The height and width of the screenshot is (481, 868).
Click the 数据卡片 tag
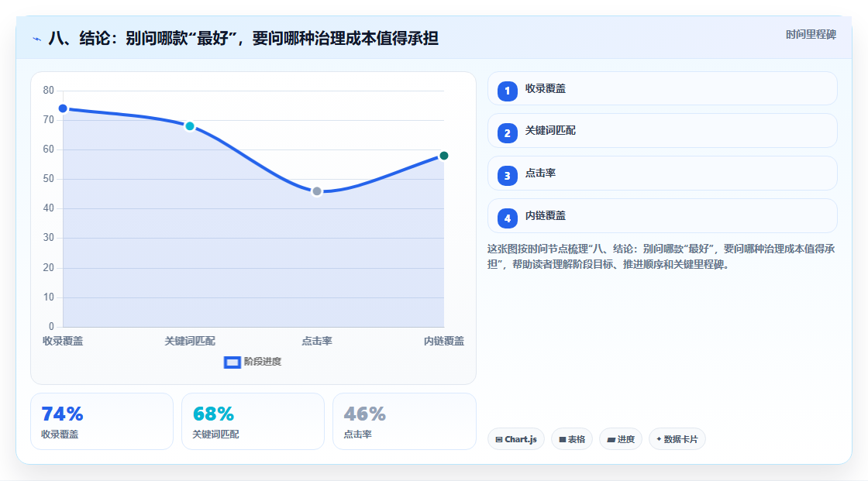point(677,439)
